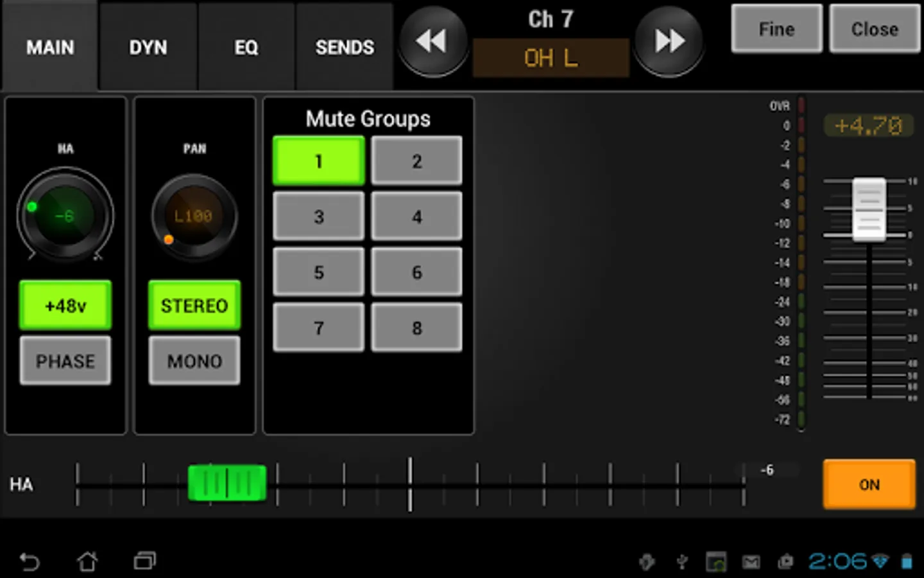Toggle Mute Group 1
Screen dimensions: 924x578
(319, 161)
